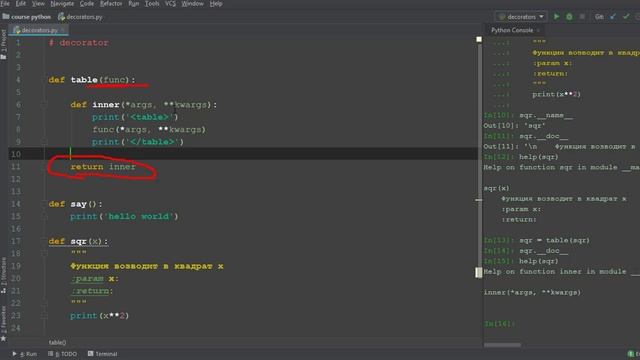640x360 pixels.
Task: Open the decorators run configuration dropdown
Action: [x=521, y=17]
